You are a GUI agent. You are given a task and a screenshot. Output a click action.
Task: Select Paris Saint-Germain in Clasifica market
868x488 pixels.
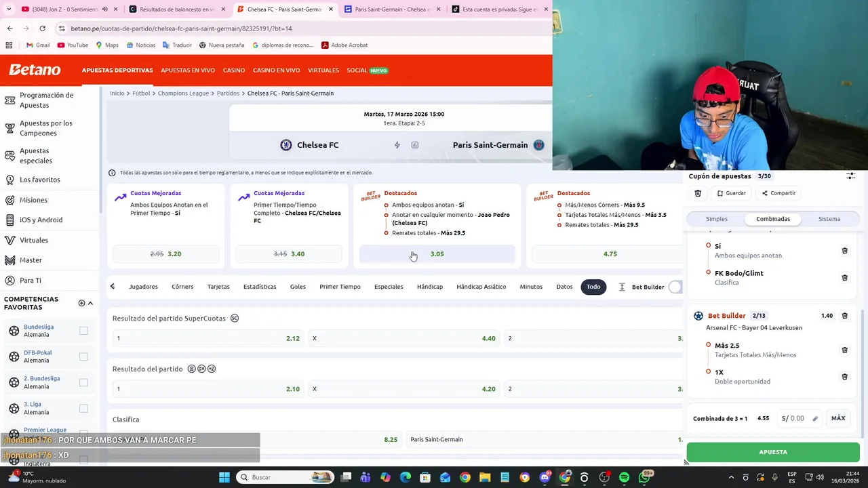point(545,440)
